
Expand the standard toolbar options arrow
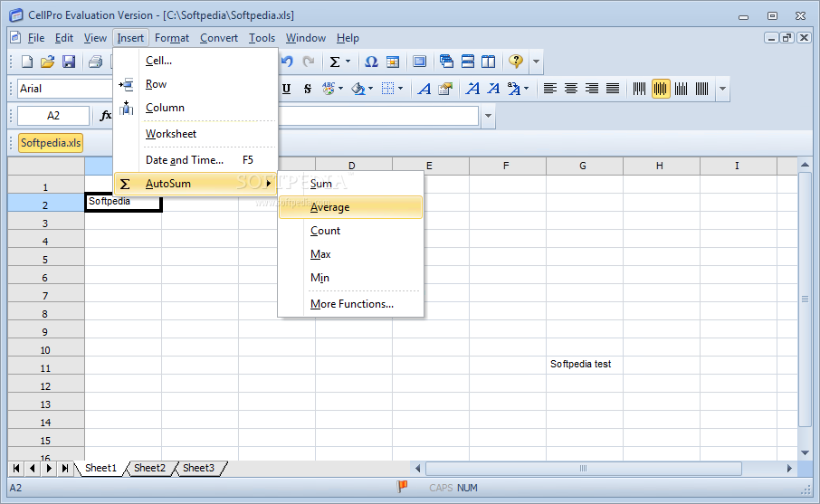pos(536,62)
